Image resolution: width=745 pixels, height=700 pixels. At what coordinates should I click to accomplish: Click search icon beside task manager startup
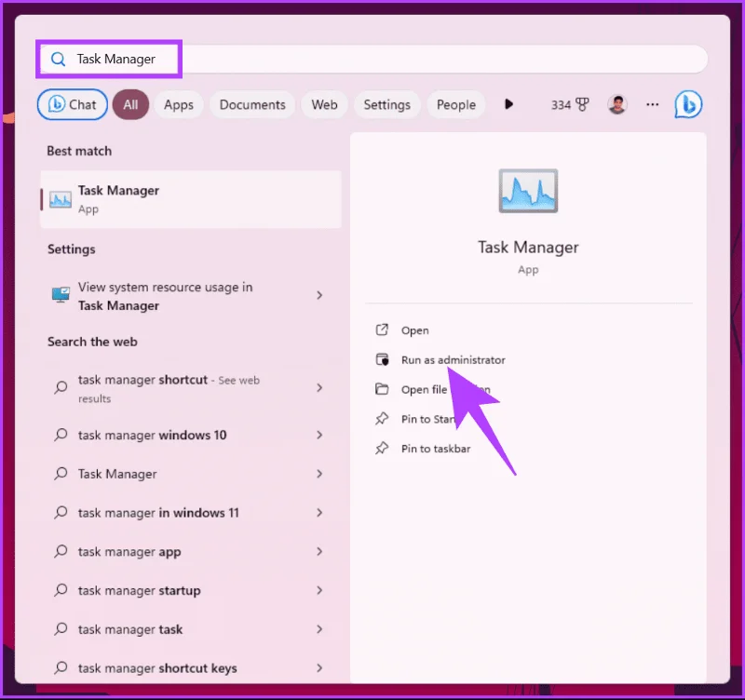pyautogui.click(x=61, y=590)
